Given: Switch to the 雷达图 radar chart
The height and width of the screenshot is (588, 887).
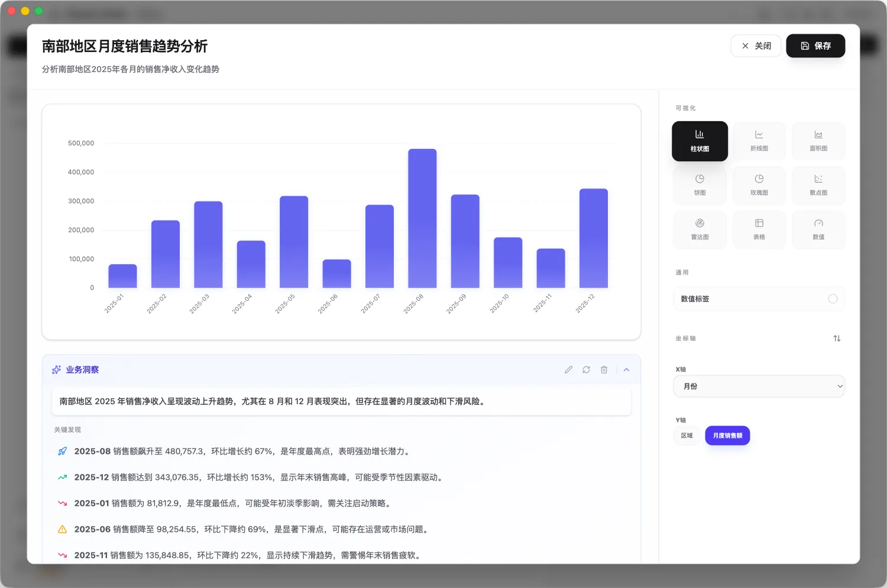Looking at the screenshot, I should pos(700,229).
